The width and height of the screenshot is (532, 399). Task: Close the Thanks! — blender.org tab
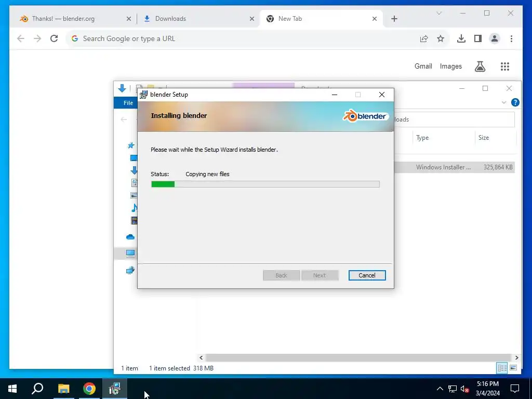129,19
